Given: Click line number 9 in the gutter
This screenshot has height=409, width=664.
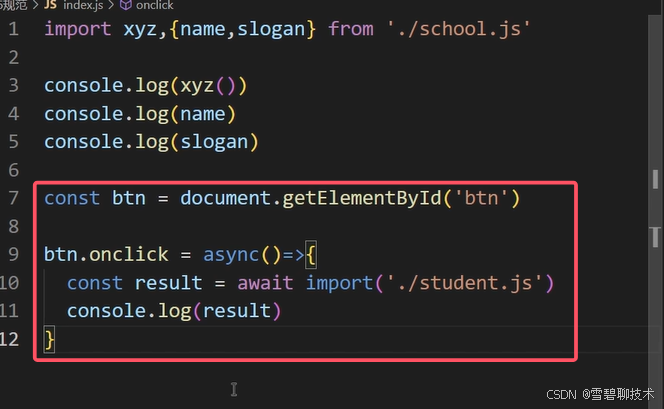Looking at the screenshot, I should pos(14,254).
